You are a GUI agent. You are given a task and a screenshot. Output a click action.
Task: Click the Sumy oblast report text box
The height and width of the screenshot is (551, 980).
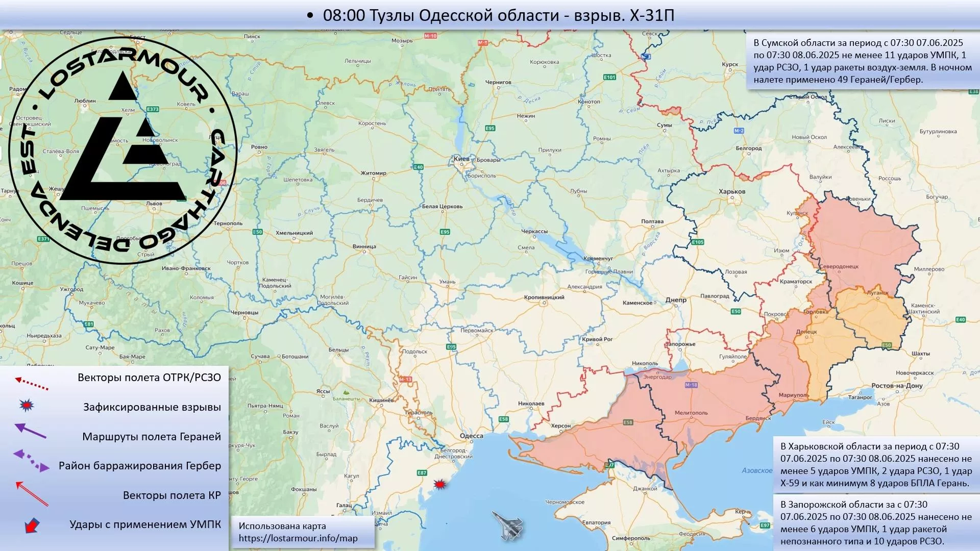[x=862, y=61]
